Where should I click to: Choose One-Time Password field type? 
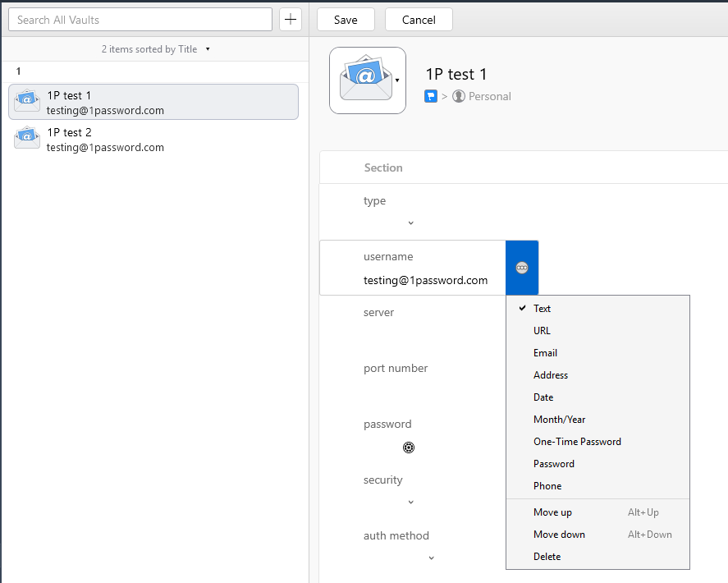click(x=598, y=442)
